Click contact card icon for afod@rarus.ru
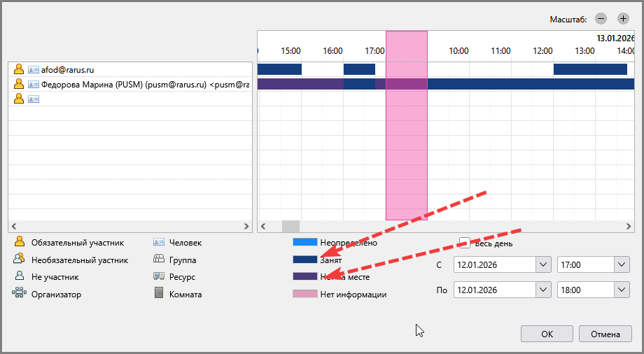The width and height of the screenshot is (644, 354). point(34,70)
